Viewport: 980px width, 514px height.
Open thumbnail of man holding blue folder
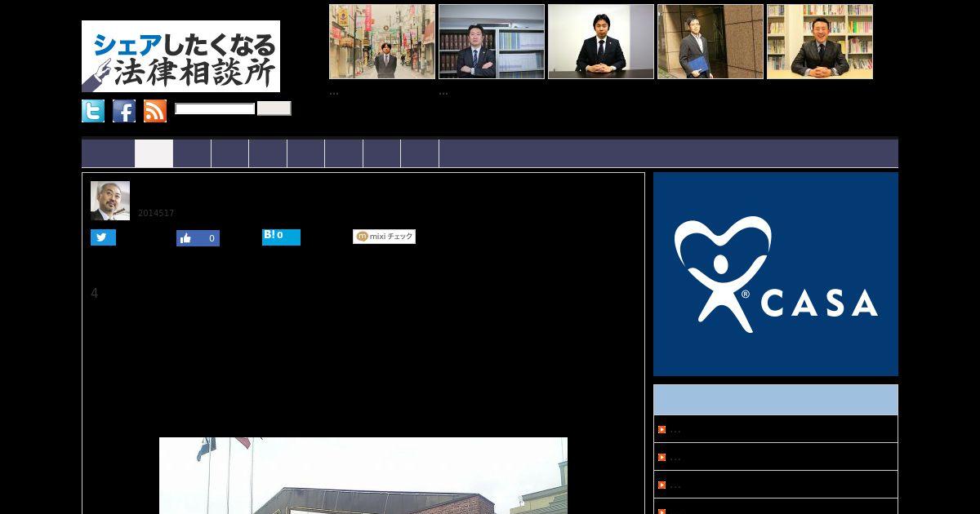point(710,42)
